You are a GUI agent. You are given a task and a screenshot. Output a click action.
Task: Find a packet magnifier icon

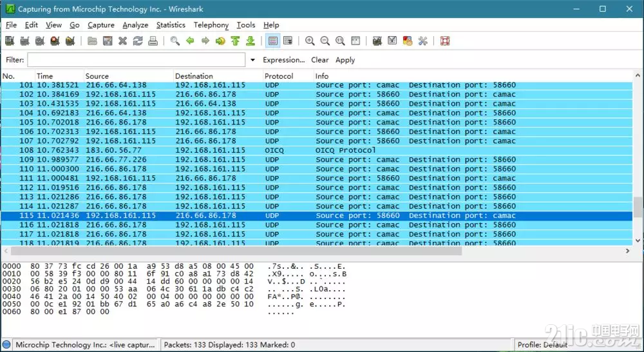tap(175, 41)
